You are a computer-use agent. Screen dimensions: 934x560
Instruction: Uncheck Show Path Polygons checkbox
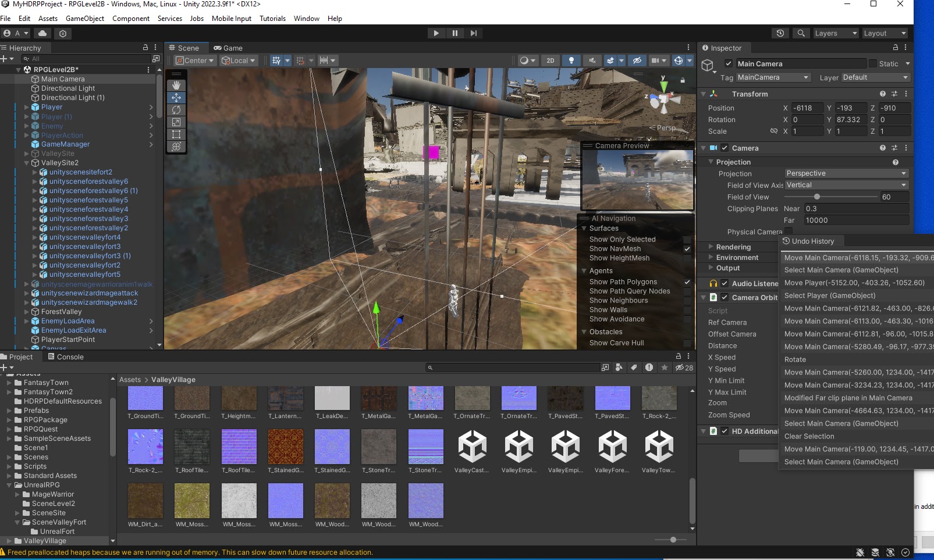click(x=687, y=282)
